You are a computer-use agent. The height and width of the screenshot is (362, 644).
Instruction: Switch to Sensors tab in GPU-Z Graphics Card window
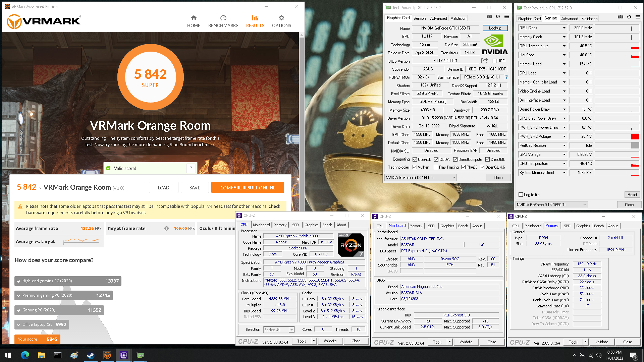coord(420,18)
